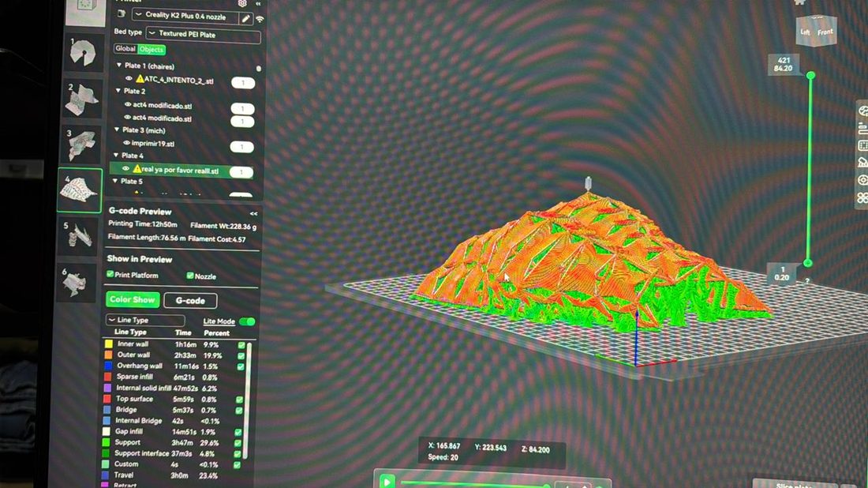The image size is (868, 488).
Task: Click first icon of right-side view toolbar
Action: click(x=862, y=111)
